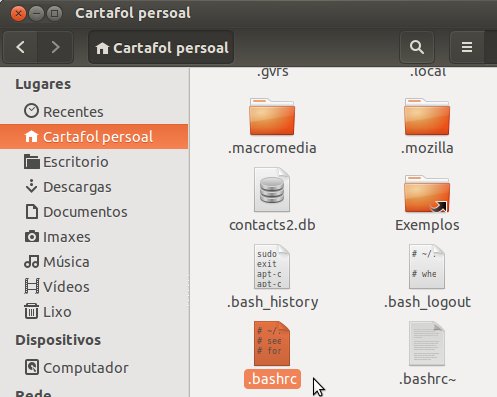Viewport: 497px width, 397px height.
Task: Open search with the magnifier icon
Action: 417,47
